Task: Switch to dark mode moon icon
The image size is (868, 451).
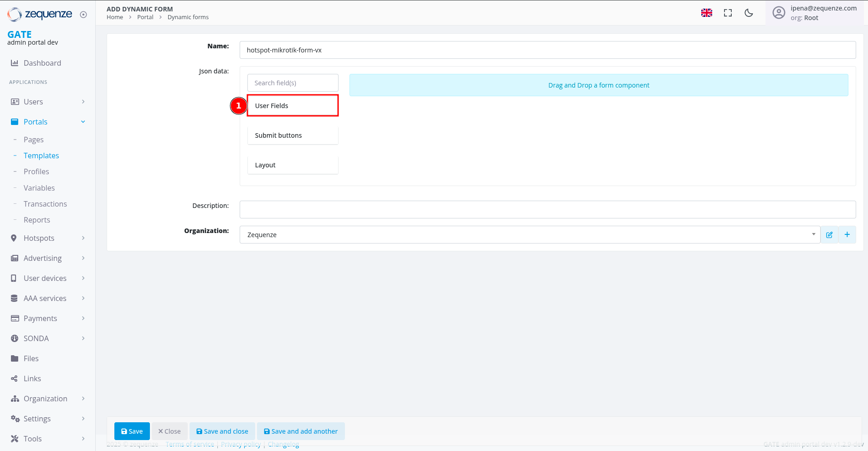Action: point(749,13)
